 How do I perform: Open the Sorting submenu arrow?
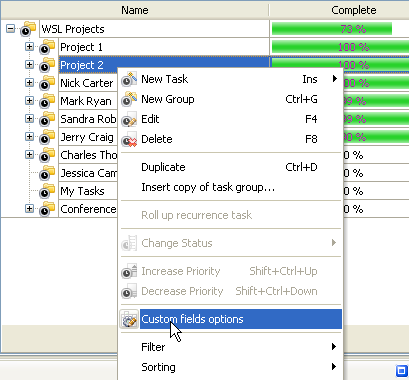point(334,367)
